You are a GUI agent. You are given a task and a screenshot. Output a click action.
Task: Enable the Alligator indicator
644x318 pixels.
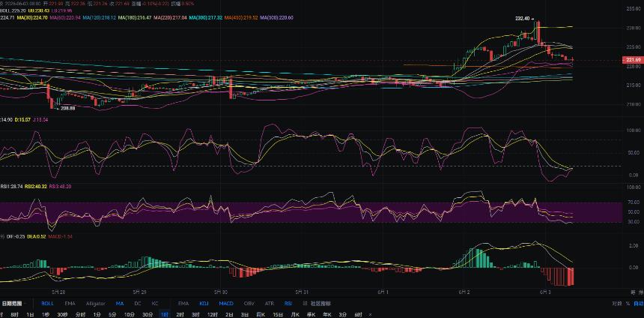(x=95, y=304)
